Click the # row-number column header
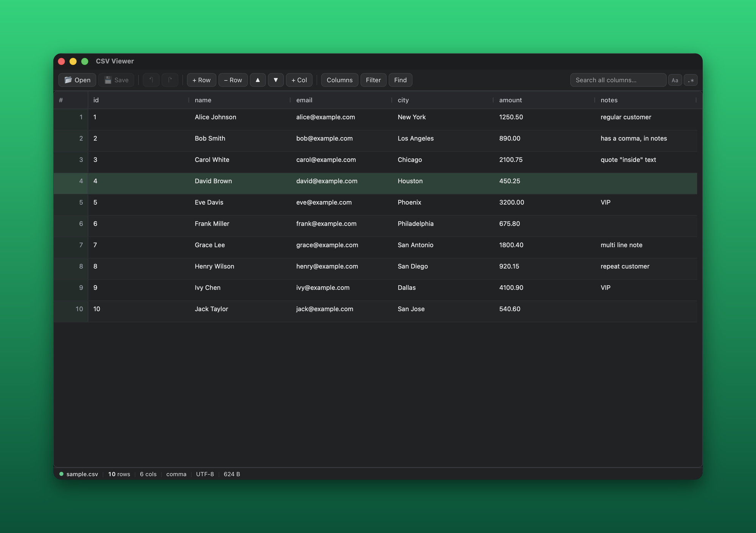This screenshot has width=756, height=533. click(x=71, y=100)
